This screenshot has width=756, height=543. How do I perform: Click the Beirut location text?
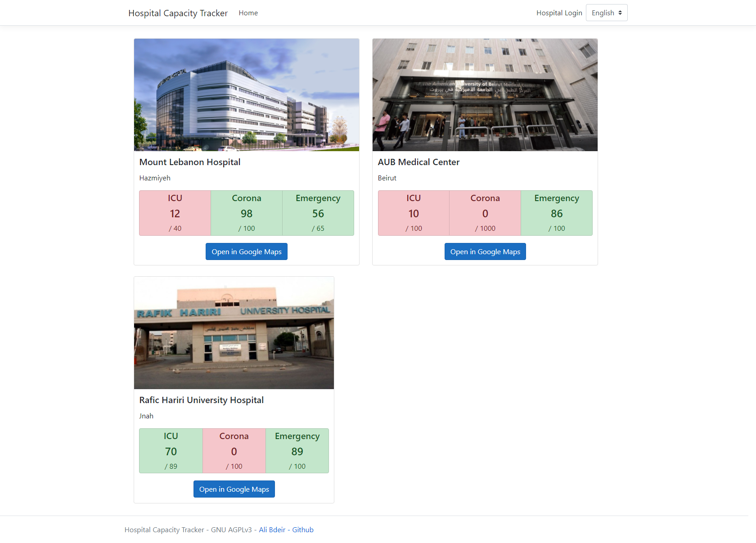387,178
